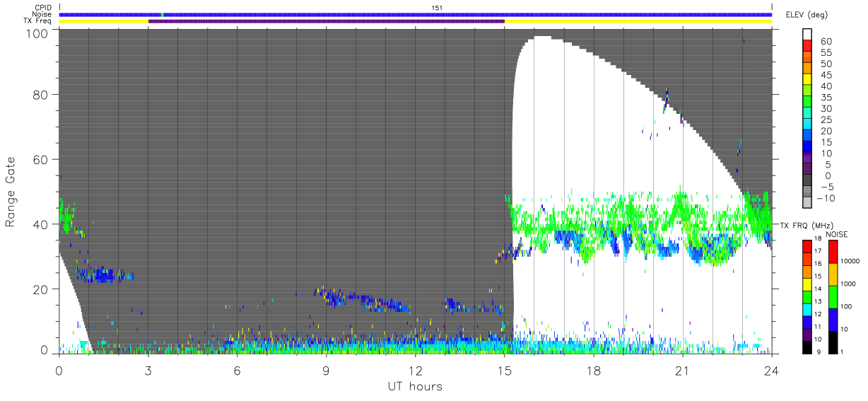Viewport: 868px width, 401px height.
Task: Click the CPID label at top left
Action: pos(43,8)
